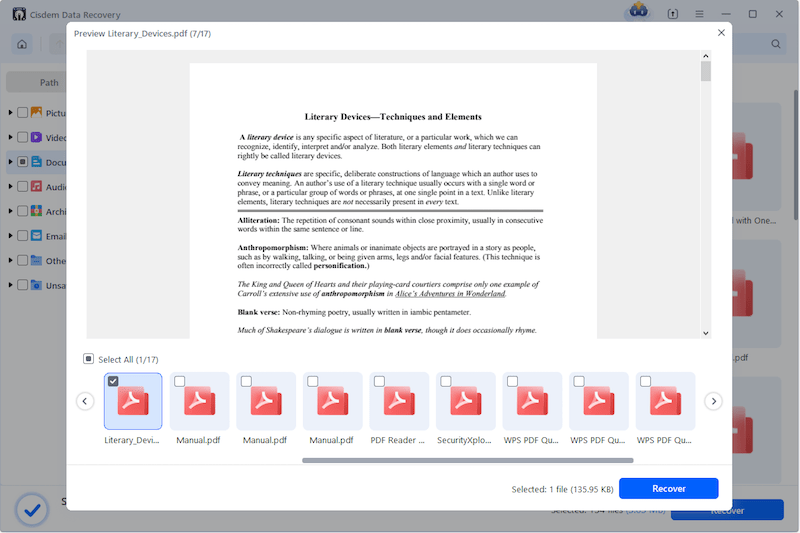Viewport: 800px width, 533px height.
Task: Expand the Others tree node
Action: coord(10,260)
